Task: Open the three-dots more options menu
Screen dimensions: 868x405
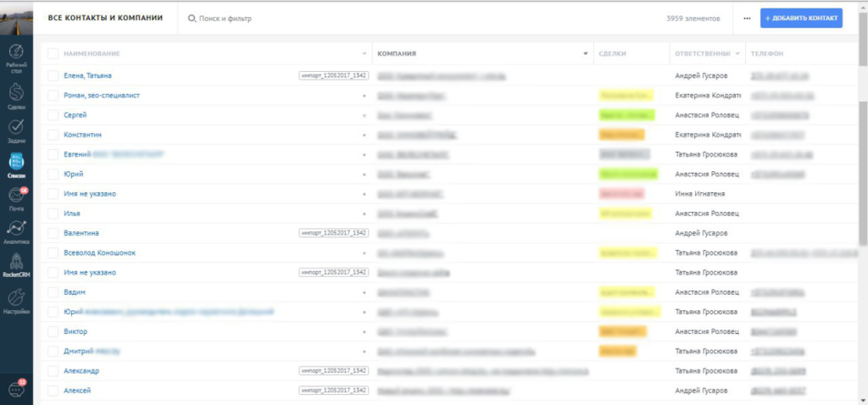Action: click(x=747, y=18)
